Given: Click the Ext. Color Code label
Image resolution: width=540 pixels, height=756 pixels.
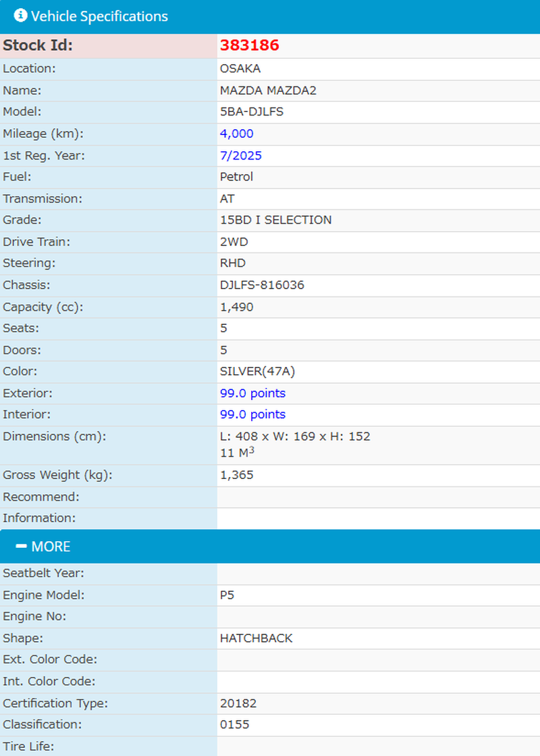Looking at the screenshot, I should point(50,659).
